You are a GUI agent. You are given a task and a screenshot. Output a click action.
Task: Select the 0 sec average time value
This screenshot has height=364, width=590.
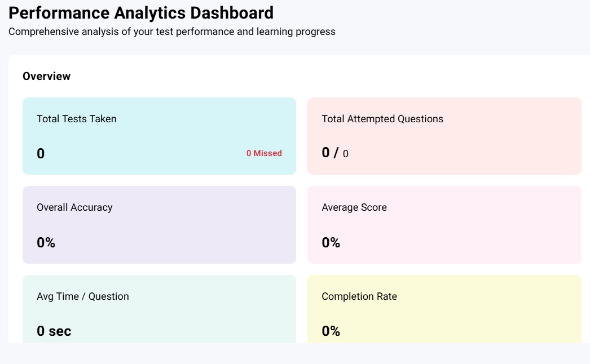54,331
